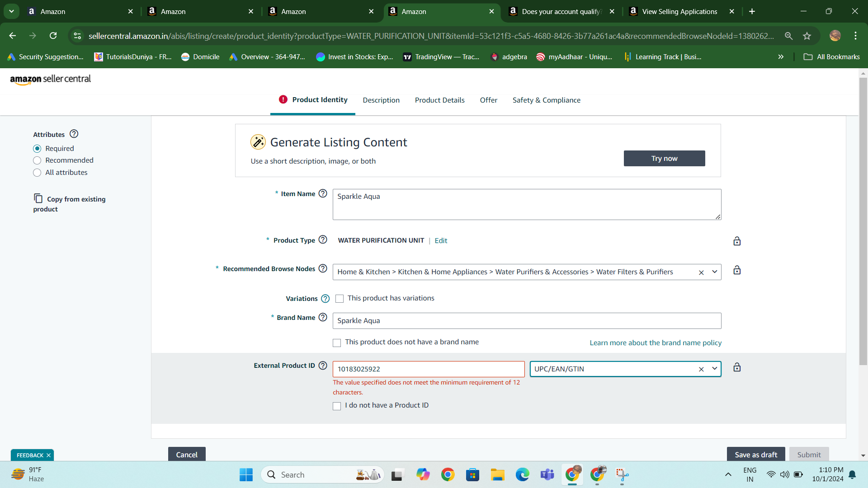Clear the UPC/EAN/GTIN selection with X

701,369
